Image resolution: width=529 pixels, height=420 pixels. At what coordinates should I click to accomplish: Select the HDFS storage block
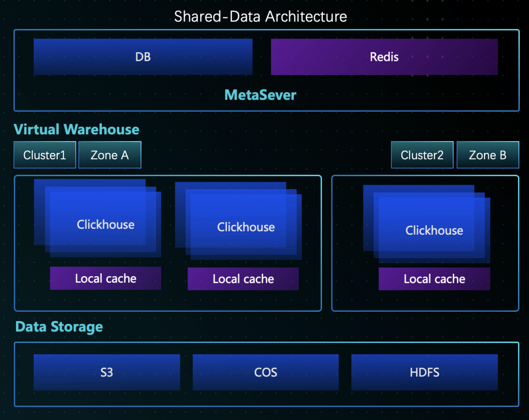pyautogui.click(x=424, y=372)
